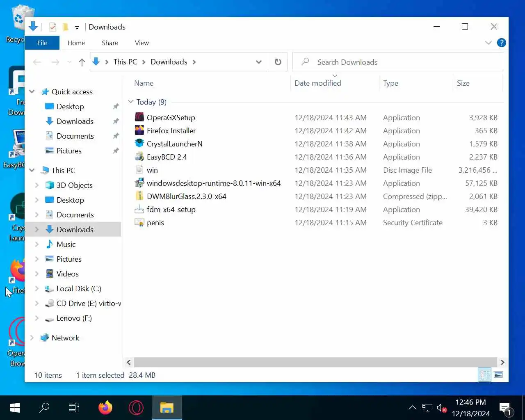
Task: Select Documents under Quick access
Action: click(x=75, y=136)
